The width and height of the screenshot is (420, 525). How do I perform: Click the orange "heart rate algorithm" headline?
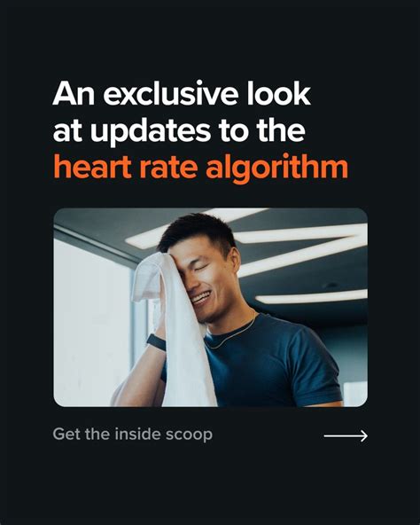(x=201, y=167)
